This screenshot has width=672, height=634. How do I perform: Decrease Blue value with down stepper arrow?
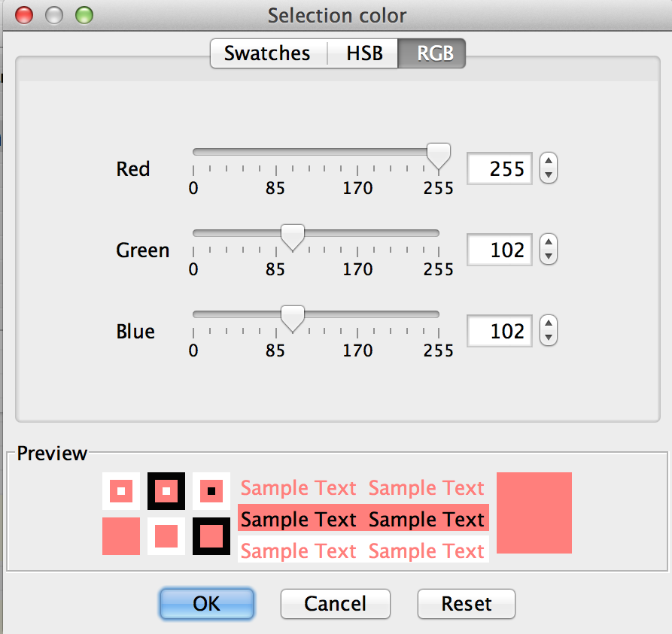549,338
